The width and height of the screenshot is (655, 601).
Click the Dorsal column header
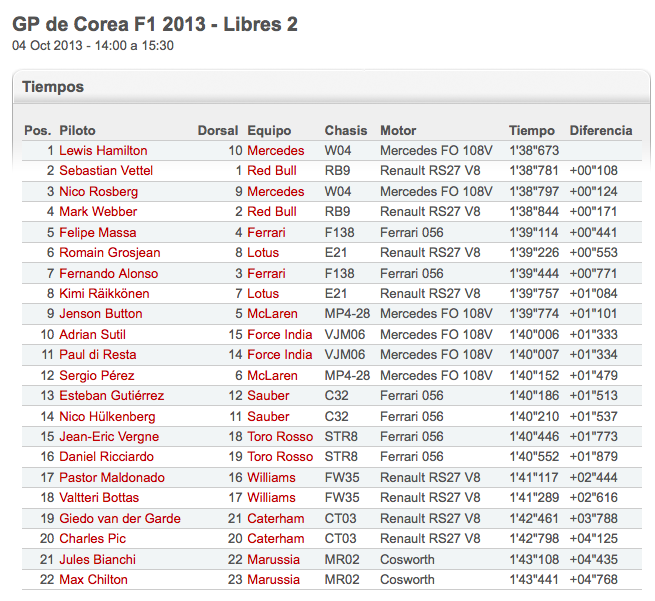(x=218, y=130)
